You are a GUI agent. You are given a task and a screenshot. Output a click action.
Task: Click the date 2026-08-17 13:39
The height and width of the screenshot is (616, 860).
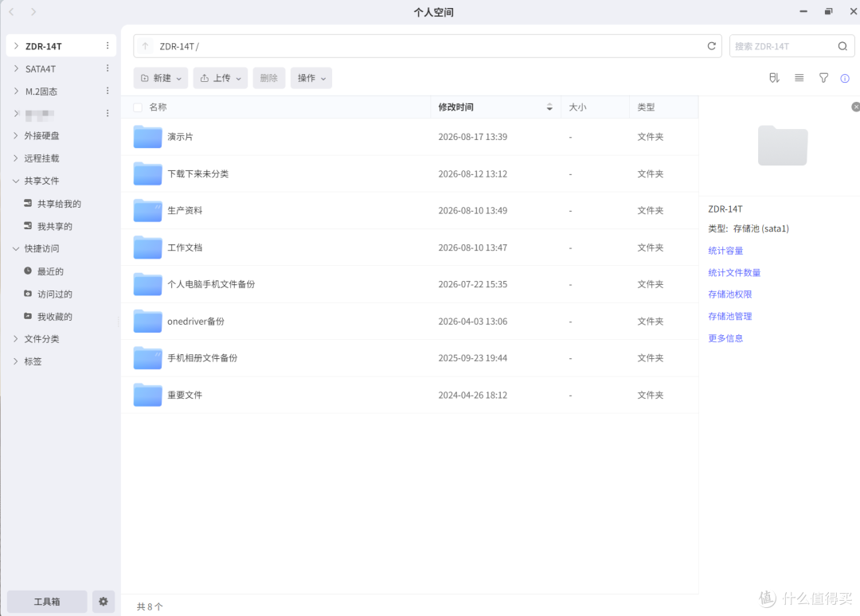click(472, 136)
